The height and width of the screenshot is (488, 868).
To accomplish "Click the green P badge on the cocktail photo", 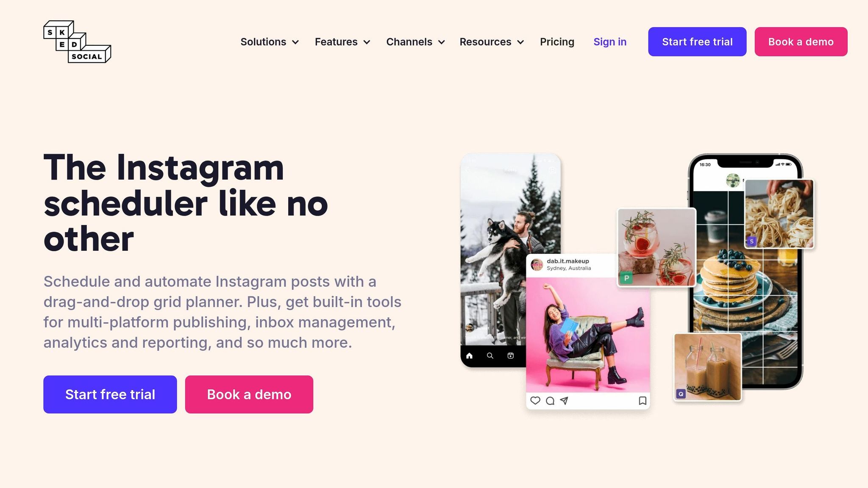I will 626,278.
